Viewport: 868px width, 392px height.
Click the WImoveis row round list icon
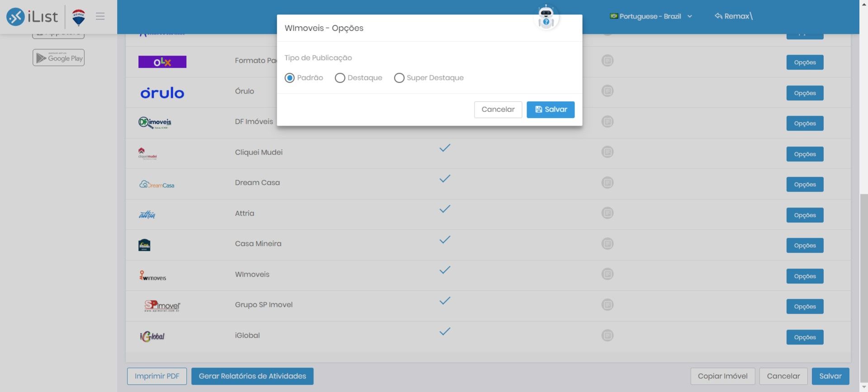pyautogui.click(x=607, y=274)
